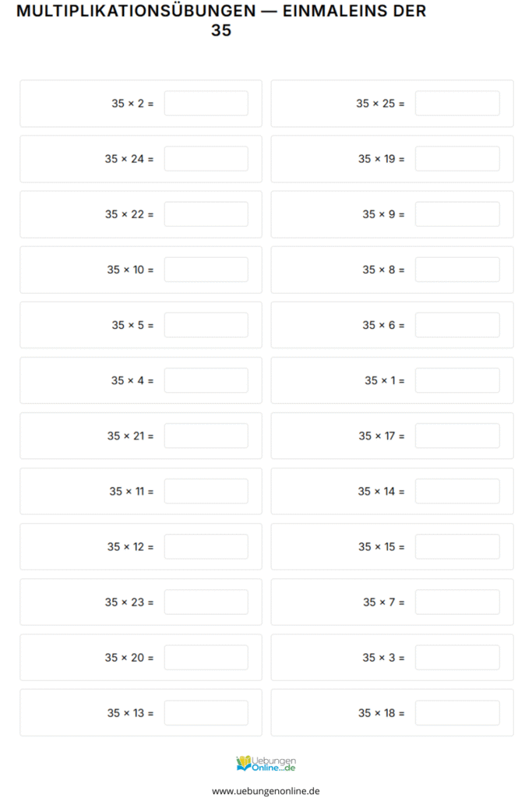Viewport: 532px width, 798px height.
Task: Open the www.uebungenonline.de link
Action: (266, 790)
